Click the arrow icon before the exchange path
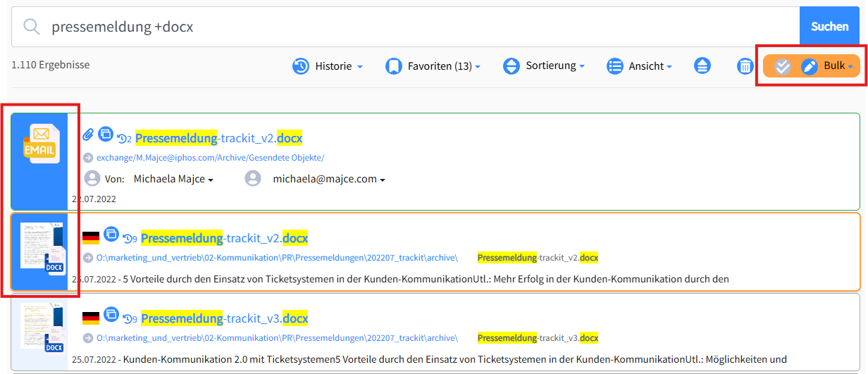The image size is (868, 374). pyautogui.click(x=88, y=158)
